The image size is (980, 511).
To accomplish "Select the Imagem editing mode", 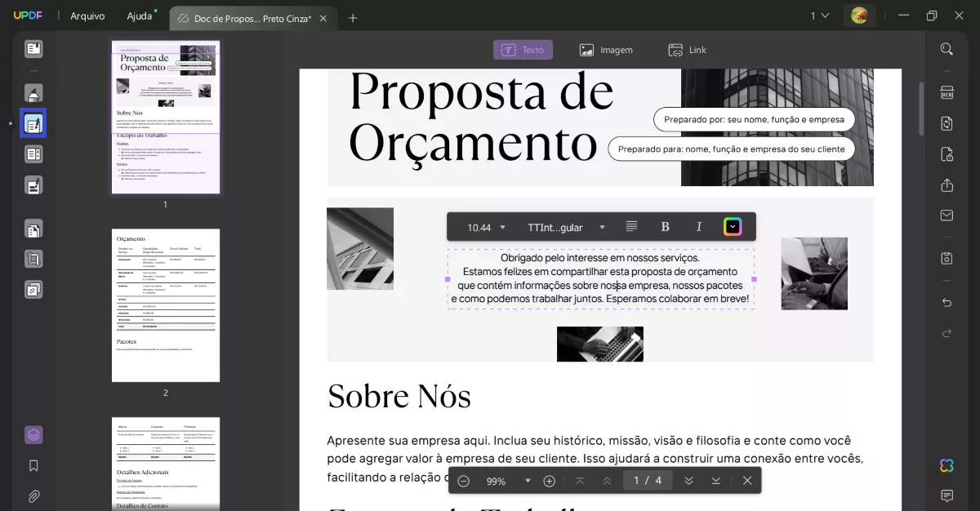I will [606, 49].
